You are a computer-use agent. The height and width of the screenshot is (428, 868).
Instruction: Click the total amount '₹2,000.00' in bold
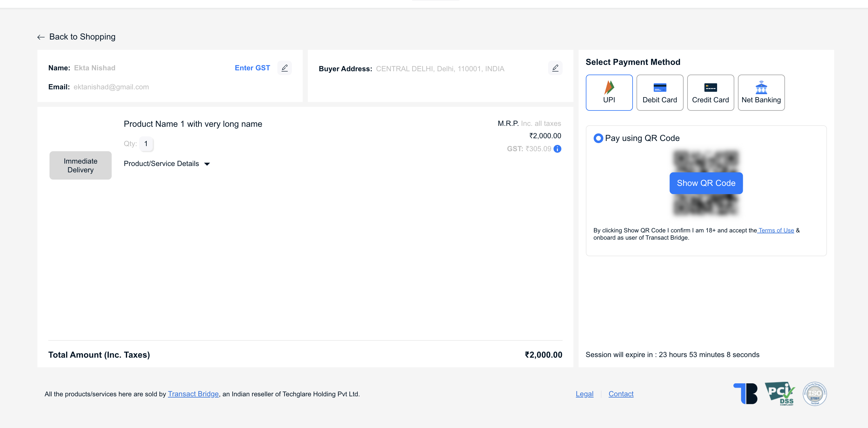(x=543, y=355)
